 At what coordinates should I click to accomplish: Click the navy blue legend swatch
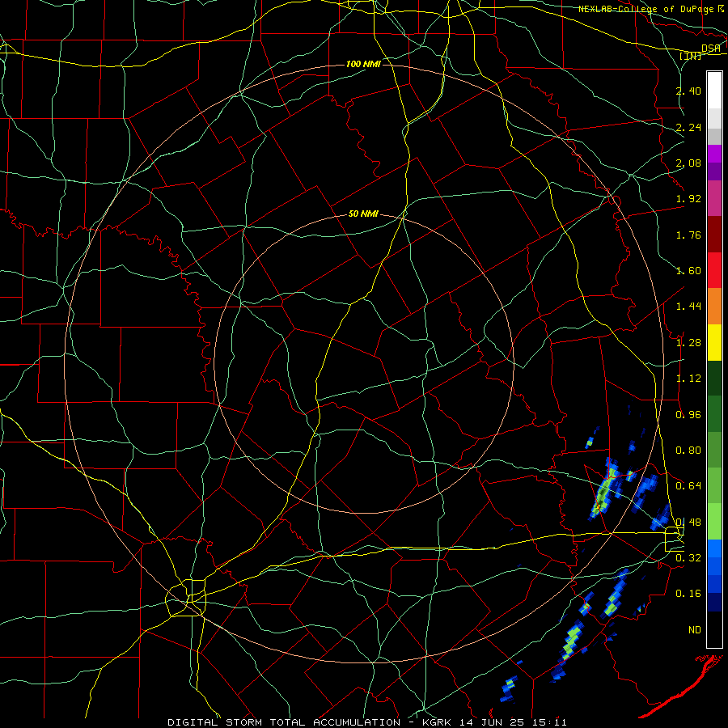714,603
